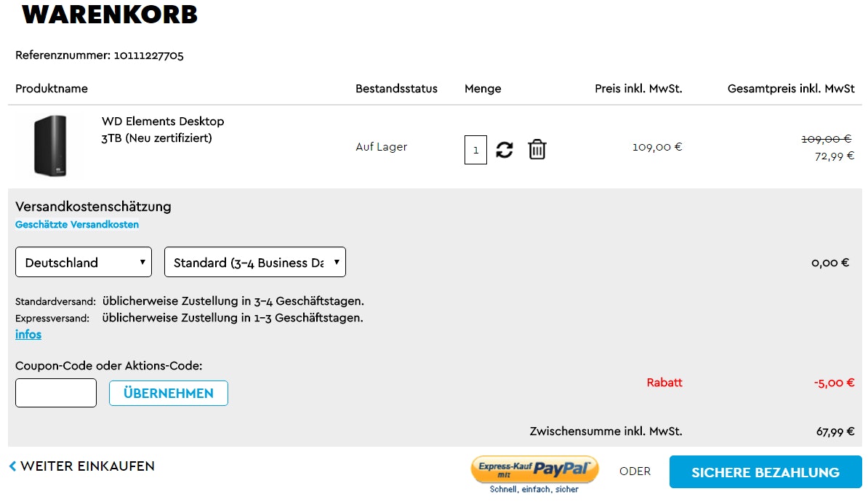Click the discounted price 72,99 €
Screen dimensions: 868x502
pyautogui.click(x=834, y=156)
